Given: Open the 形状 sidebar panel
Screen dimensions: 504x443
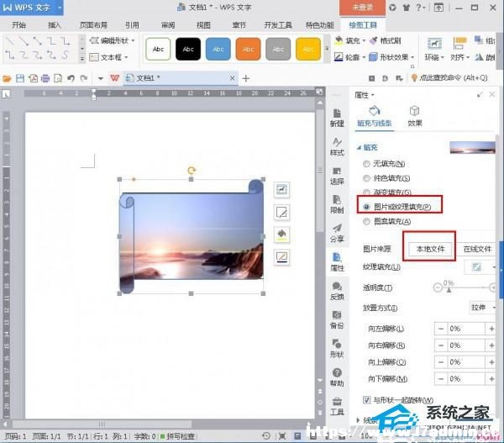Looking at the screenshot, I should pyautogui.click(x=337, y=348).
